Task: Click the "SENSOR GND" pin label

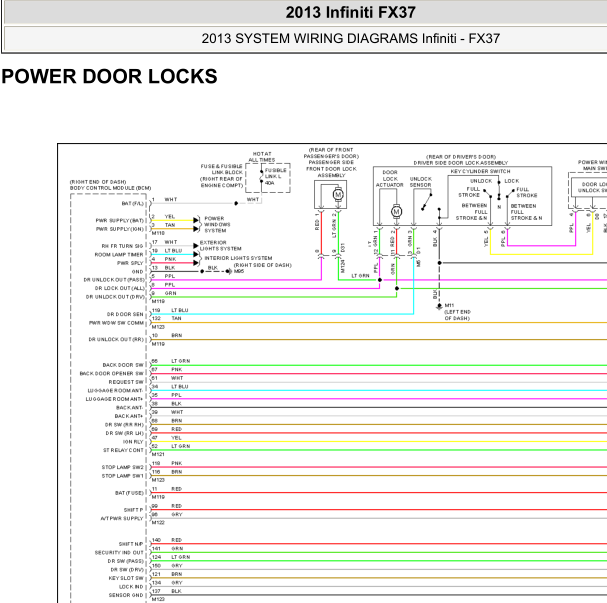Action: (126, 595)
